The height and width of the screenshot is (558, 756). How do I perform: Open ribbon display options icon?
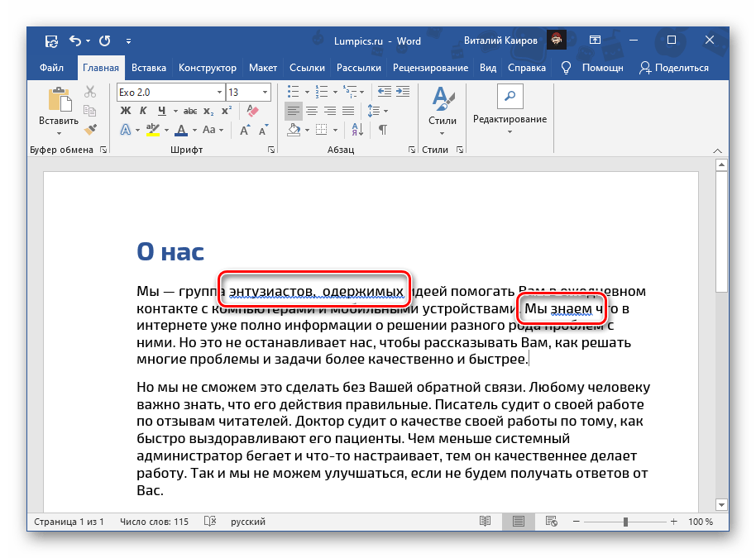tap(595, 41)
